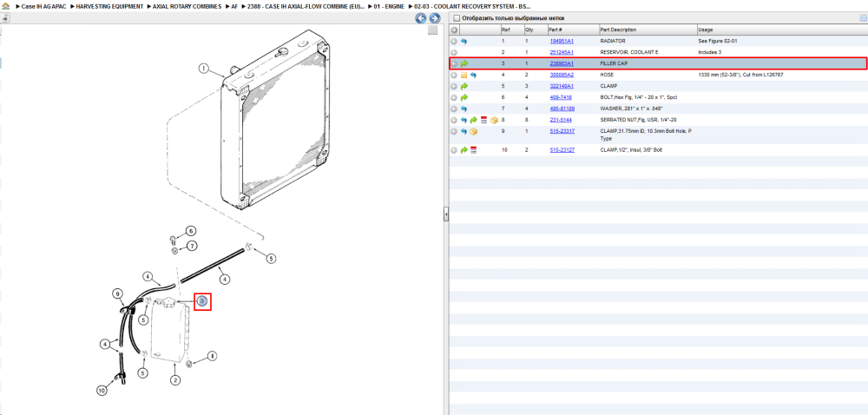Select callout 2 below the reservoir
868x415 pixels.
coord(175,379)
